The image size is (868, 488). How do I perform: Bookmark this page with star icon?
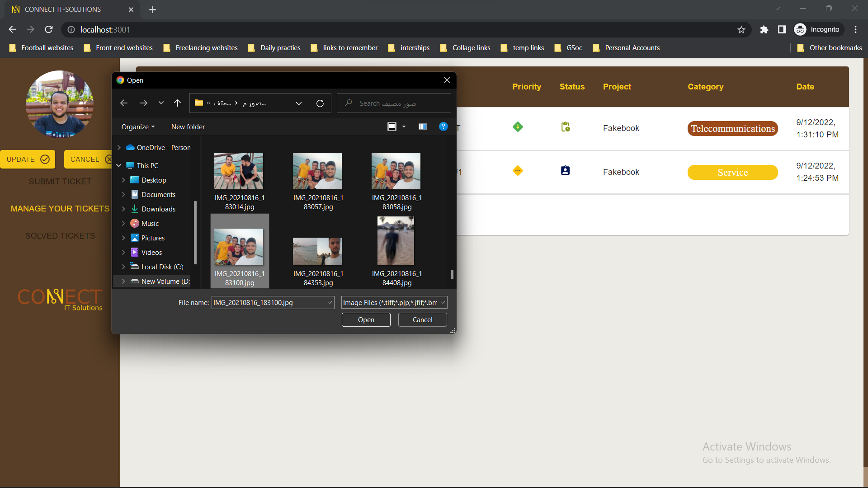[x=741, y=29]
